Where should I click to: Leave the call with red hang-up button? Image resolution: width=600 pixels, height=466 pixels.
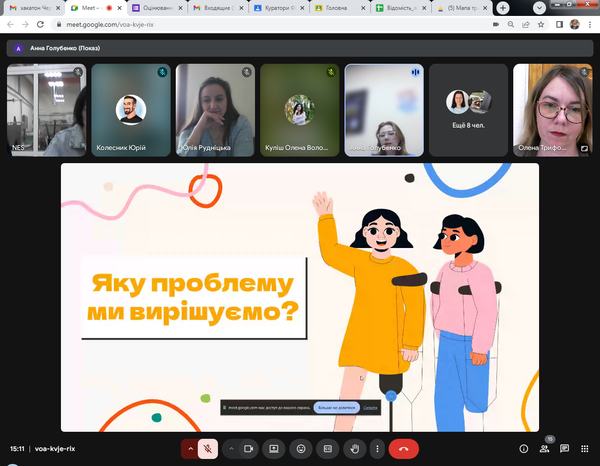tap(403, 449)
